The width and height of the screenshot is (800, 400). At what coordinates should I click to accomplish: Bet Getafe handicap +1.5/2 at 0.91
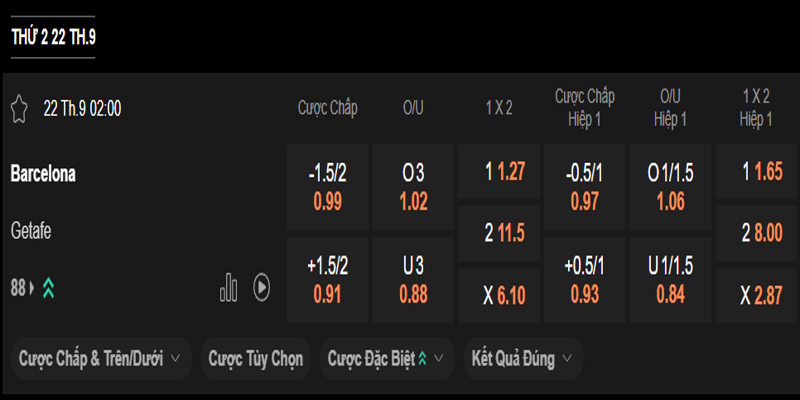click(x=327, y=281)
